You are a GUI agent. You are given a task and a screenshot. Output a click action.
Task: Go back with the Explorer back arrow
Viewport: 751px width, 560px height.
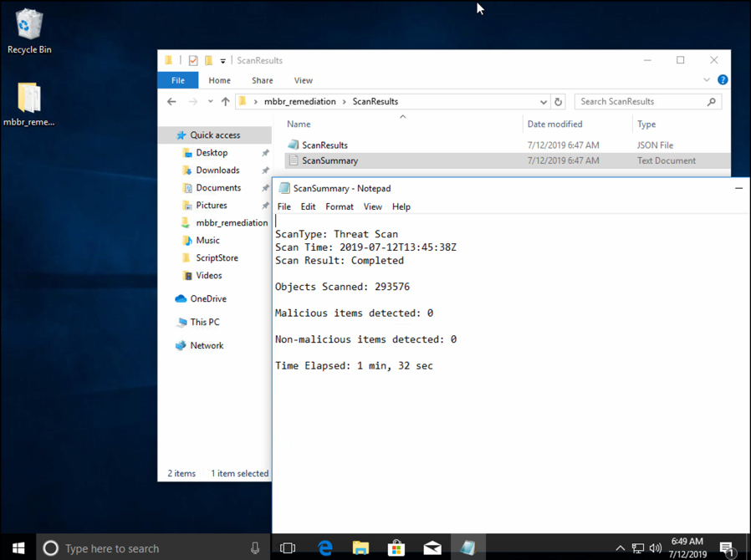point(171,101)
